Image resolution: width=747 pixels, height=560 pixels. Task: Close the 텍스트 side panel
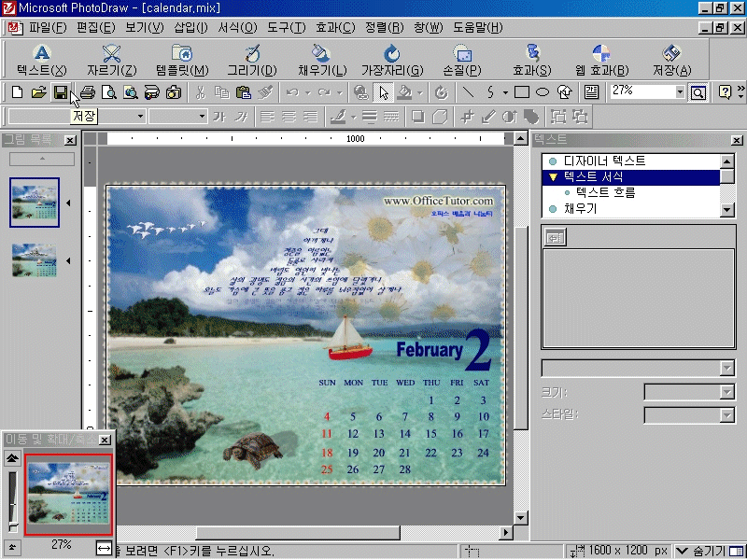[x=737, y=140]
